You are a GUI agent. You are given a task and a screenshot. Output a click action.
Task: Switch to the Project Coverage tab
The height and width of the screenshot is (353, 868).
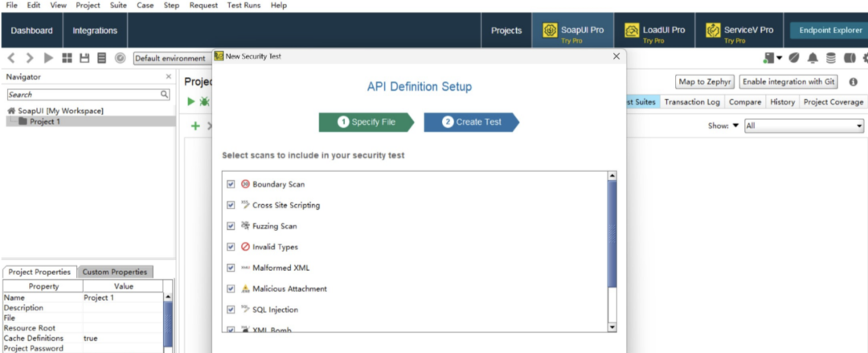833,102
